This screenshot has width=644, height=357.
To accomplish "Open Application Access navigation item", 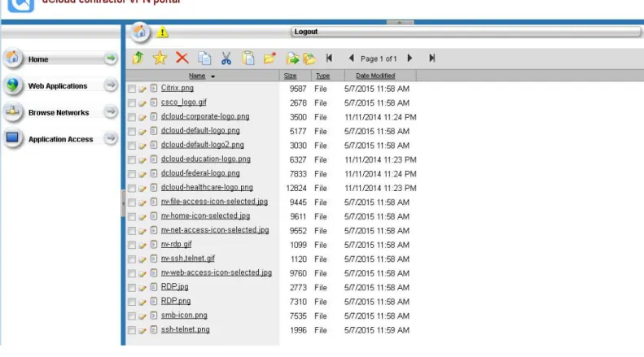I will pyautogui.click(x=60, y=139).
